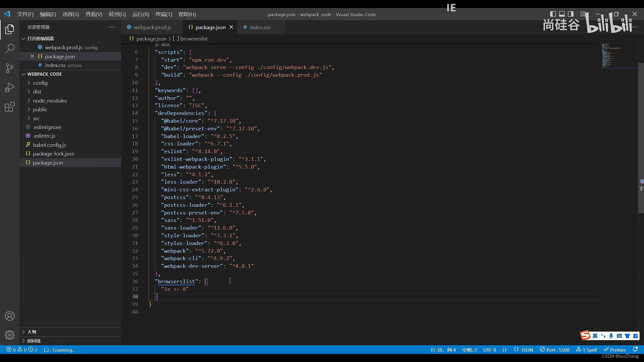
Task: Toggle secondary sidebar layout icon
Action: [x=571, y=14]
